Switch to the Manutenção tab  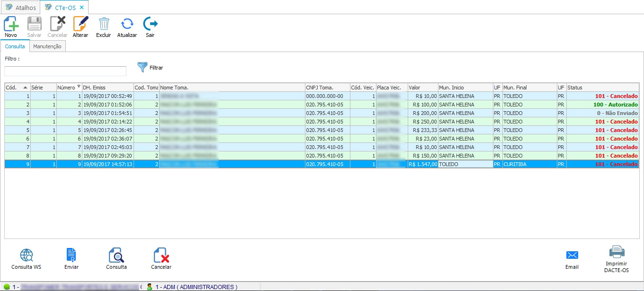point(47,46)
